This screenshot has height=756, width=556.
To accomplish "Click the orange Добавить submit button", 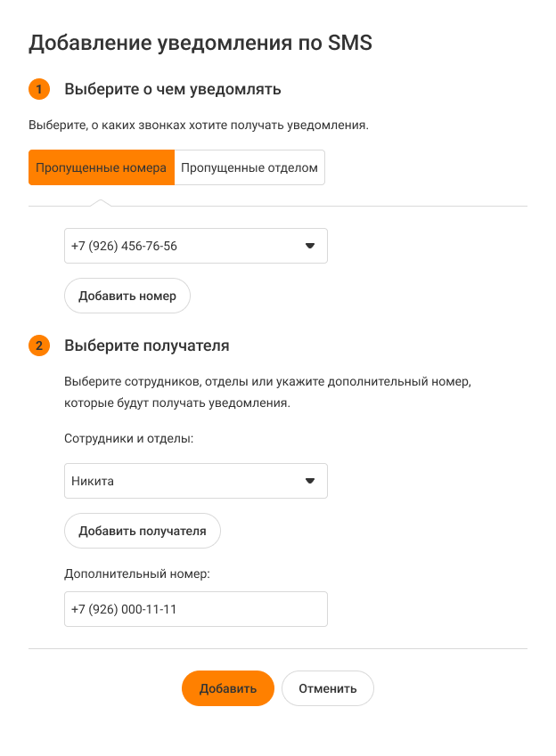I will (x=228, y=688).
